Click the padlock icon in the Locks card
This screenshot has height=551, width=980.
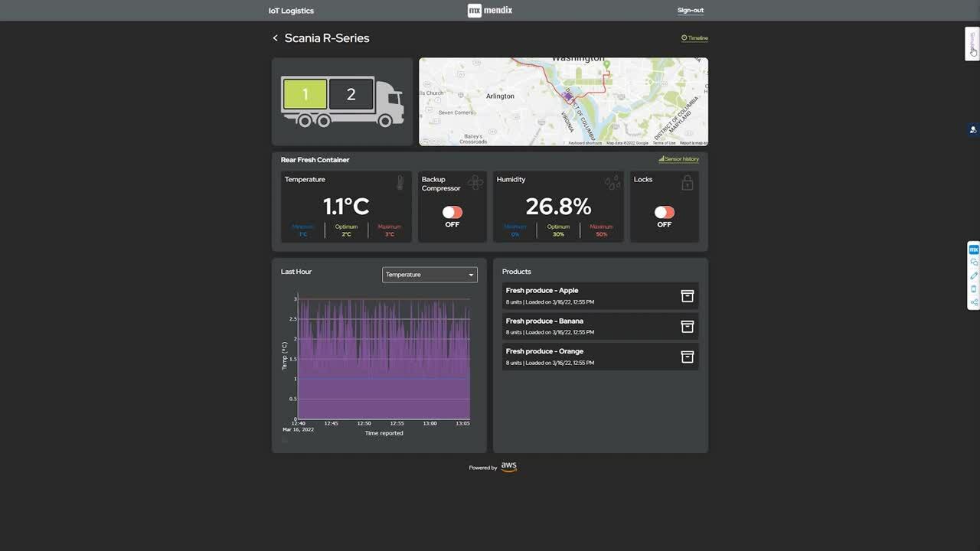click(x=688, y=182)
